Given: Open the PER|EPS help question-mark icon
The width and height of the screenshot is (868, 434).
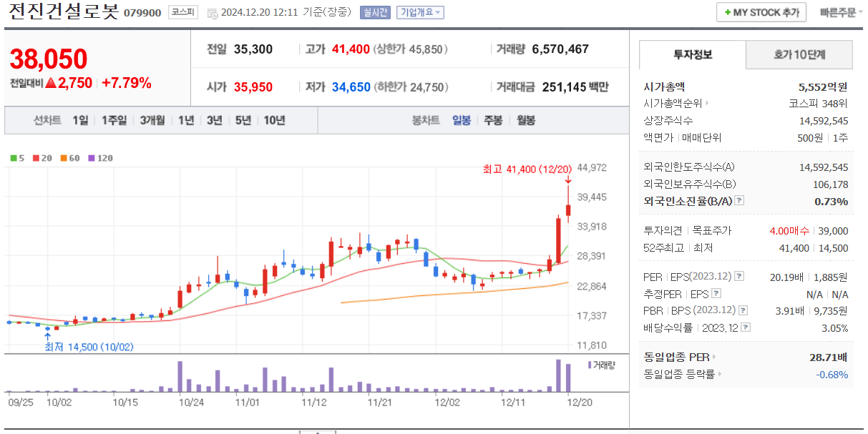Looking at the screenshot, I should (x=739, y=277).
